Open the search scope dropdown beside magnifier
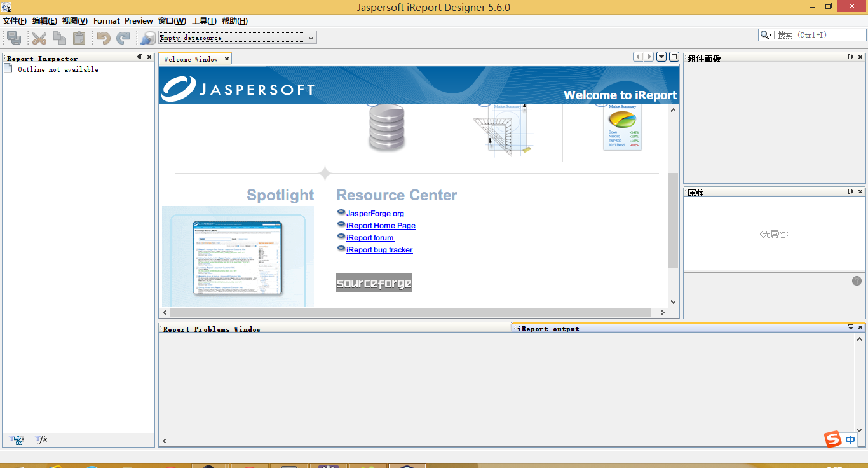This screenshot has width=868, height=468. tap(771, 35)
